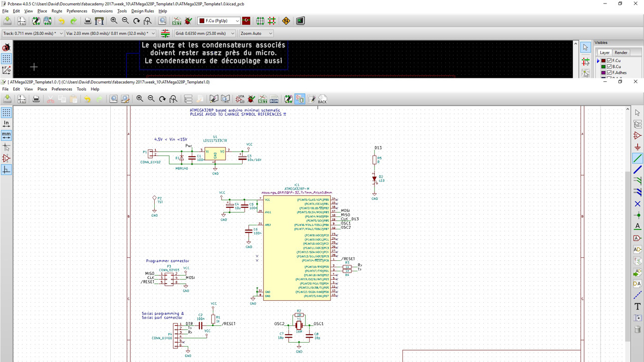Open Design Rules menu in Pcbnew
This screenshot has width=644, height=362.
pos(142,11)
